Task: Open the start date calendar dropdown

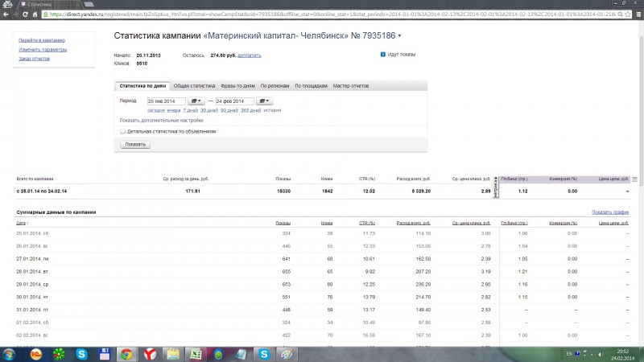Action: (196, 101)
